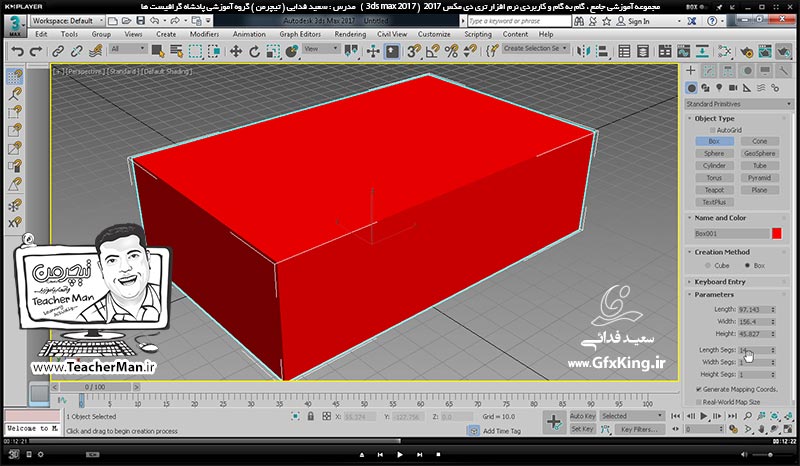
Task: Switch to the Modify panel tab
Action: click(709, 71)
